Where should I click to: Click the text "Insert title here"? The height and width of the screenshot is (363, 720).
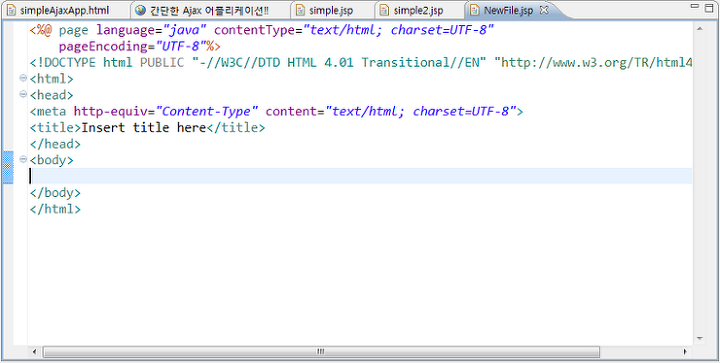144,128
